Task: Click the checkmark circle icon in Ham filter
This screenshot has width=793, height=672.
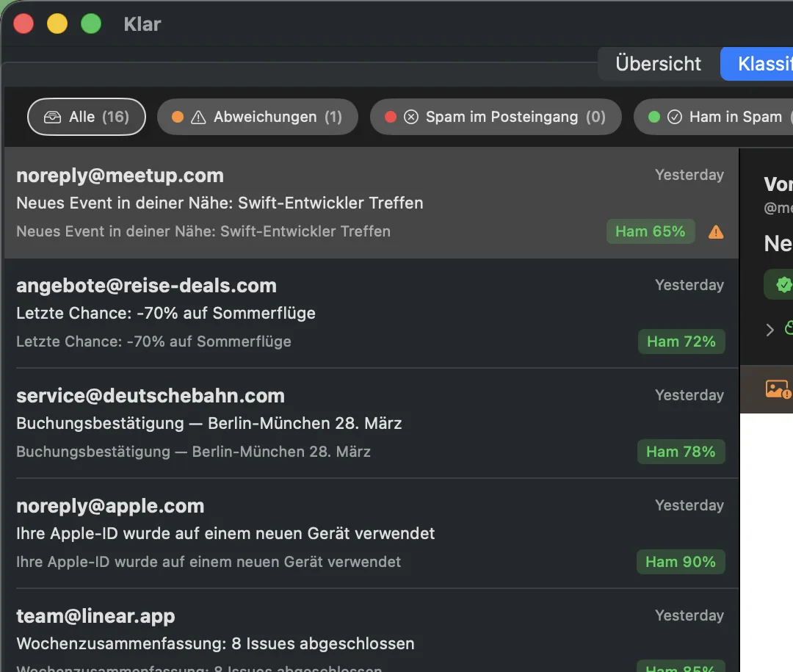Action: (675, 118)
